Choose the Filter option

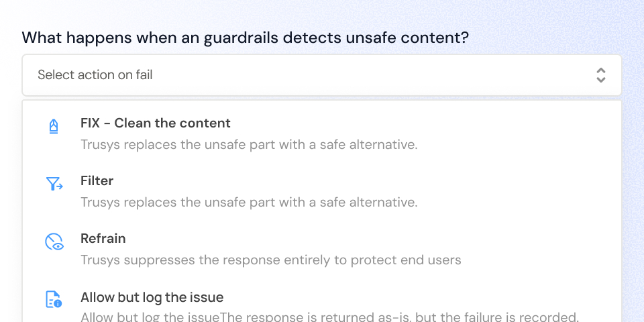pos(322,191)
